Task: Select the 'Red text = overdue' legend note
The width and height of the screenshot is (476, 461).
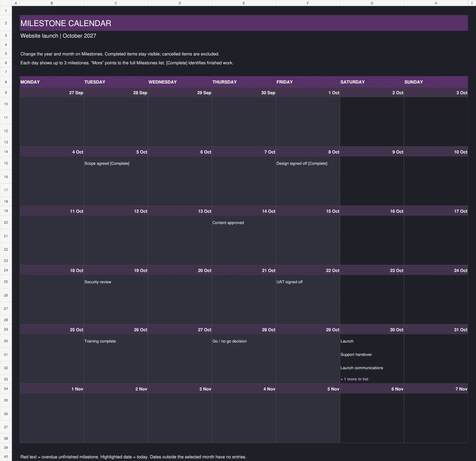Action: 133,457
